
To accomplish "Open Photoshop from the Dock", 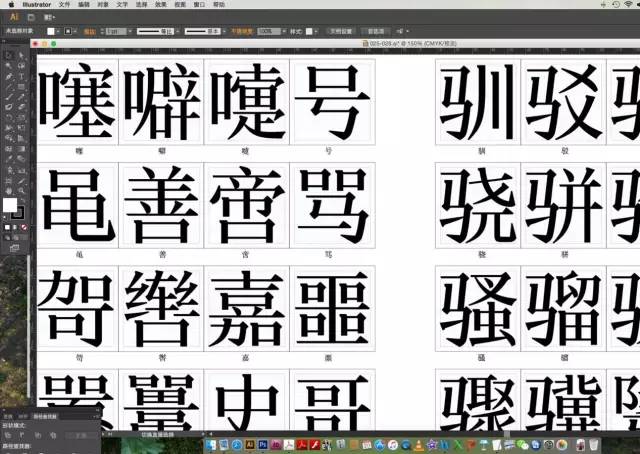I will (262, 444).
